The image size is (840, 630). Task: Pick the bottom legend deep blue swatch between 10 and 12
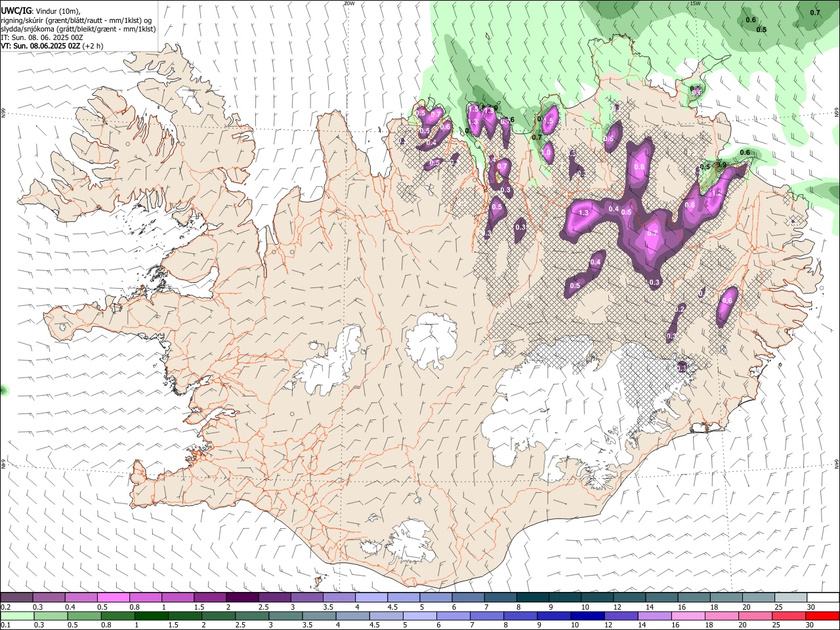click(587, 616)
